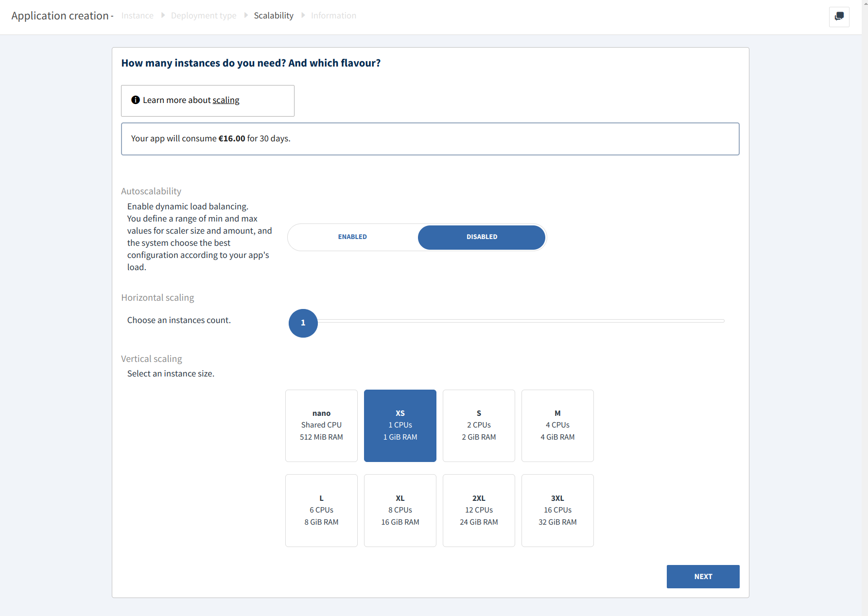Pick the L instance flavour
The width and height of the screenshot is (868, 616).
pos(321,510)
